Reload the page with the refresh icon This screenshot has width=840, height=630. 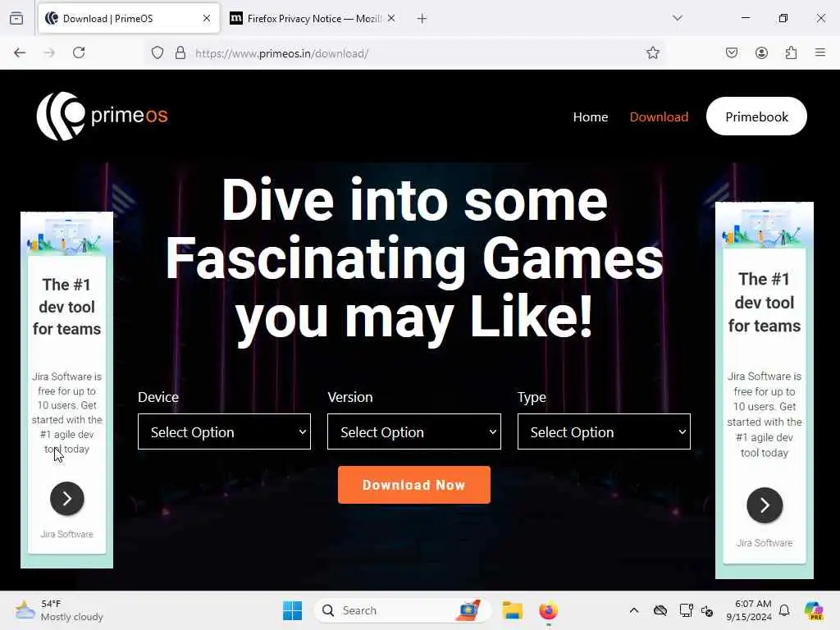click(79, 52)
